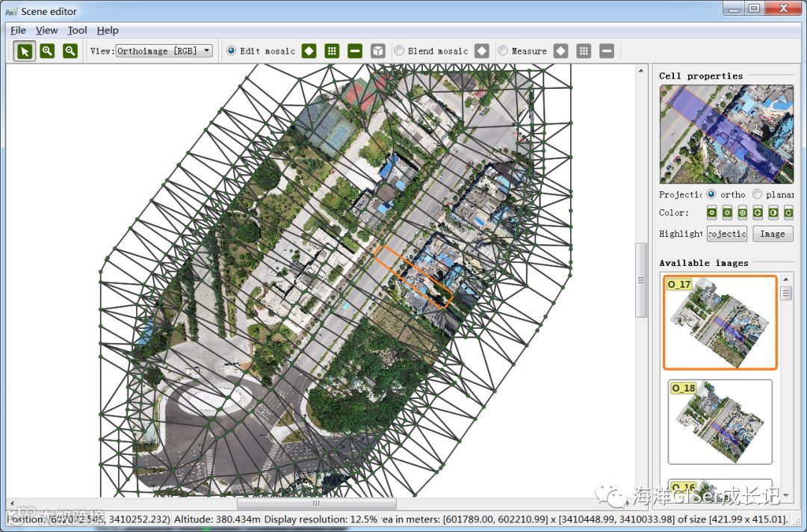Open the Tool menu

(77, 31)
